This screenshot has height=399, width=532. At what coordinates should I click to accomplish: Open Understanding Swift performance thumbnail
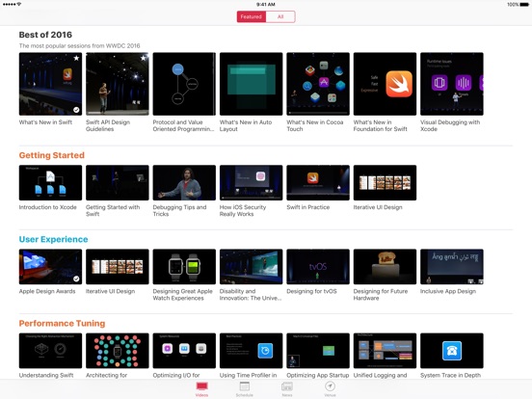pos(50,351)
